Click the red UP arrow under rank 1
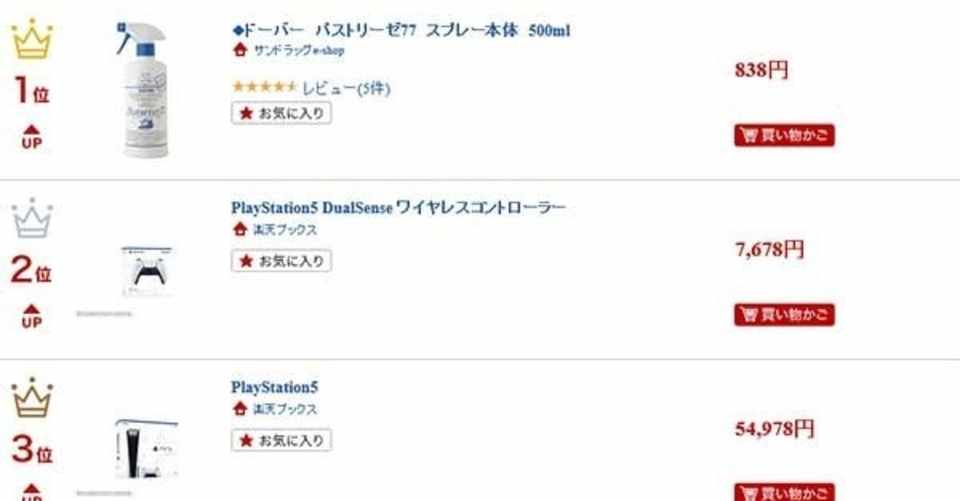 pyautogui.click(x=31, y=135)
